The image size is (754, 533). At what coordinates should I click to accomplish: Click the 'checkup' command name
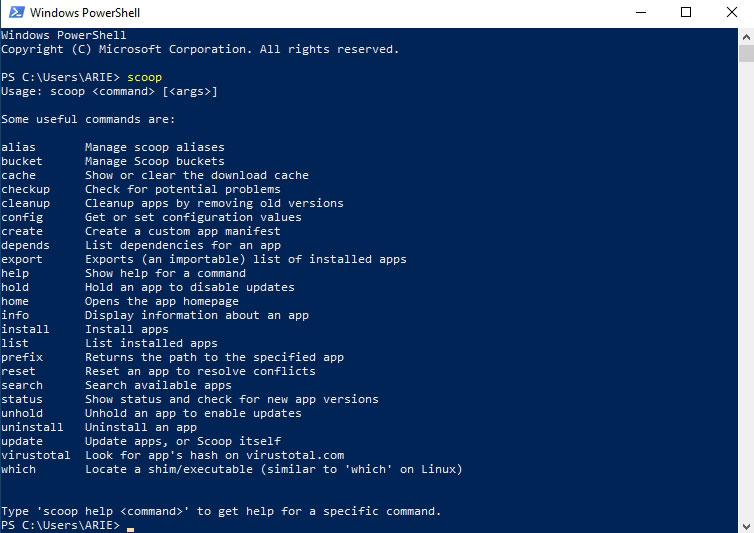point(25,189)
